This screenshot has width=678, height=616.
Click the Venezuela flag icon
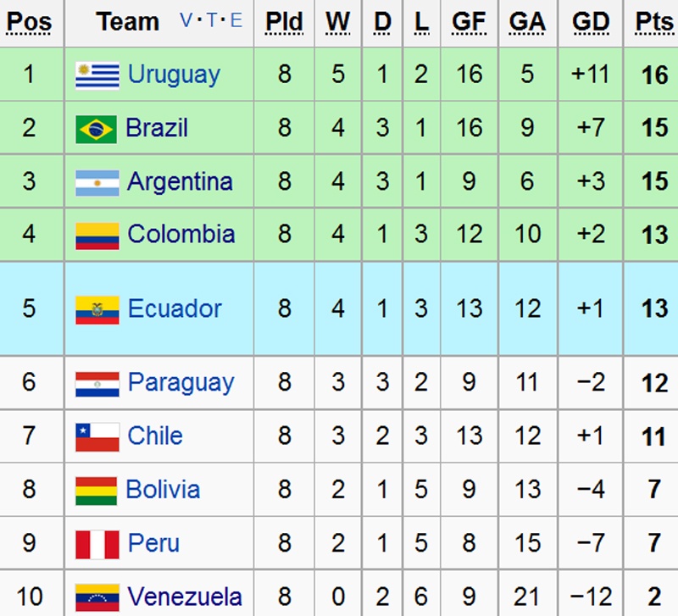click(x=97, y=597)
